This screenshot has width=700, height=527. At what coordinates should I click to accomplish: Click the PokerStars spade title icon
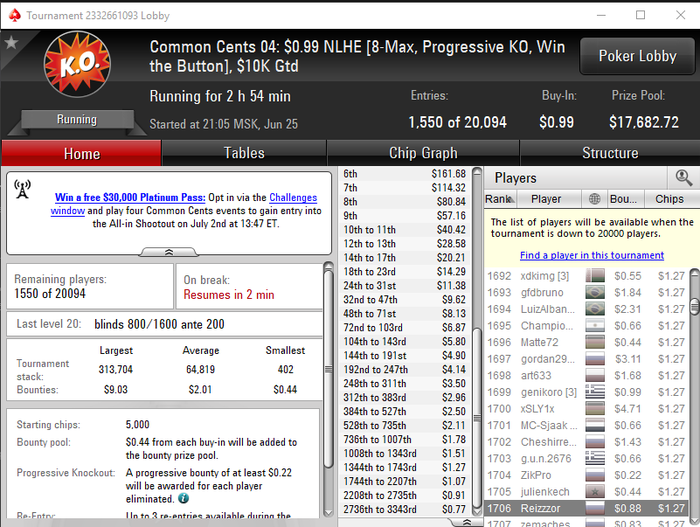[x=14, y=15]
